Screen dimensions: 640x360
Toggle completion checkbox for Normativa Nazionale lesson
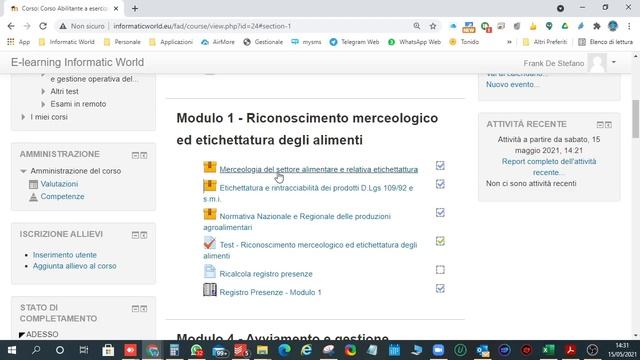[440, 213]
